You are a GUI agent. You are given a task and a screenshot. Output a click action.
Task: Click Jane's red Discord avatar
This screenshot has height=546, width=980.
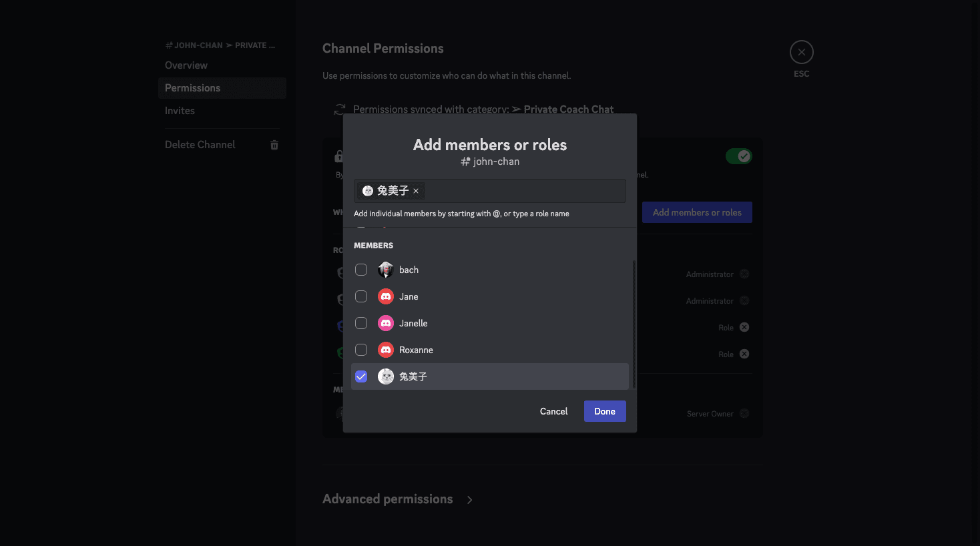(x=386, y=296)
